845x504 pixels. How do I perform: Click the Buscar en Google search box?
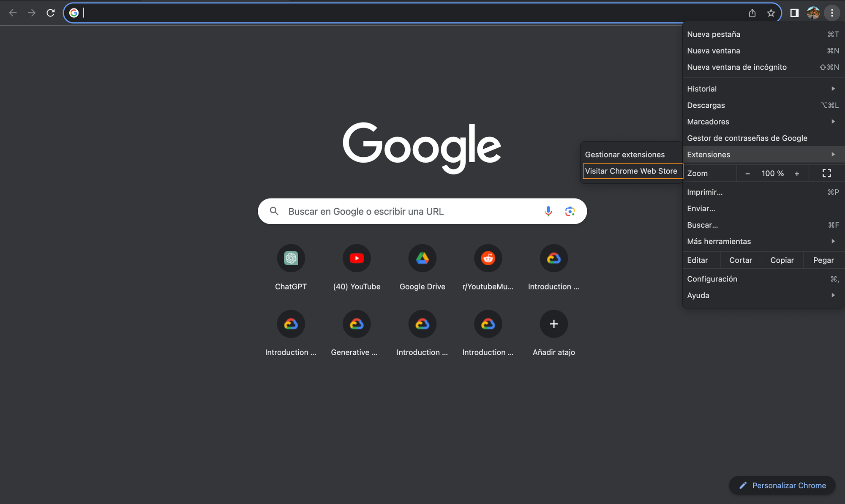coord(422,211)
